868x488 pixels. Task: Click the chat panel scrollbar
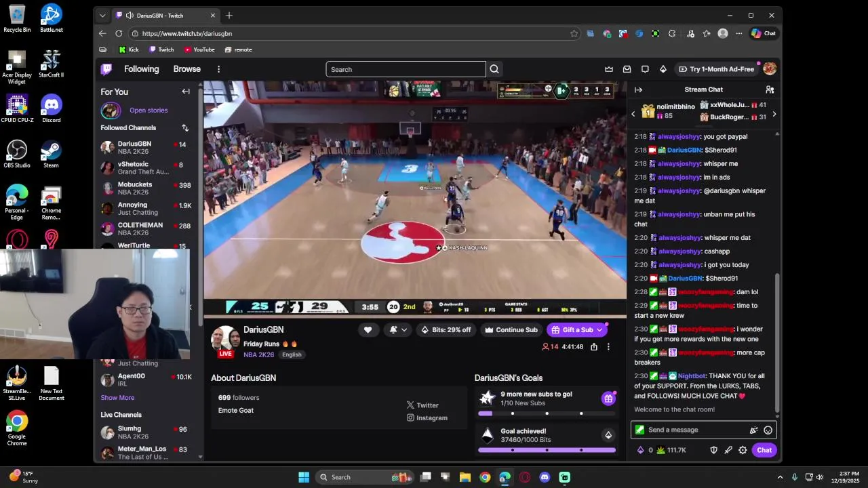pyautogui.click(x=777, y=342)
